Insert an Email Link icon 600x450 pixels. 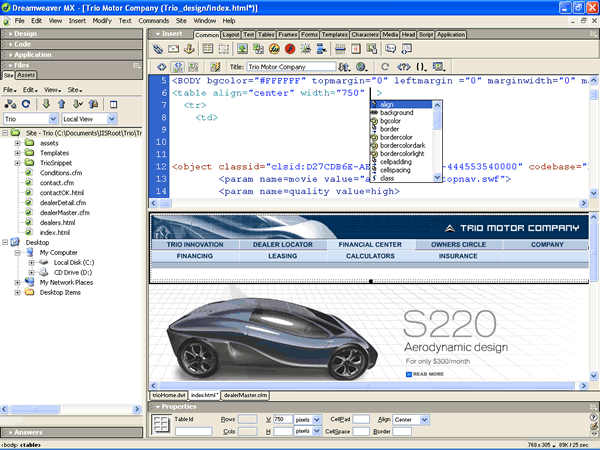(x=173, y=49)
